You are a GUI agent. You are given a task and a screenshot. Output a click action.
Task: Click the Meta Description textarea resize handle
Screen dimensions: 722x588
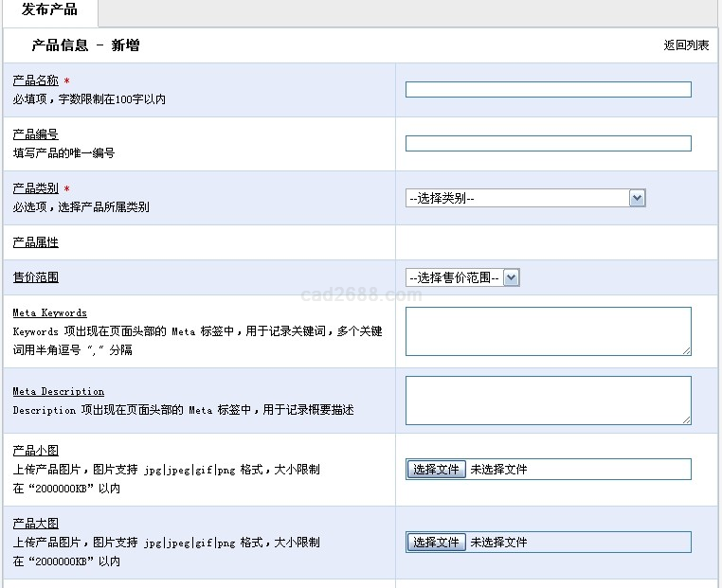point(686,419)
